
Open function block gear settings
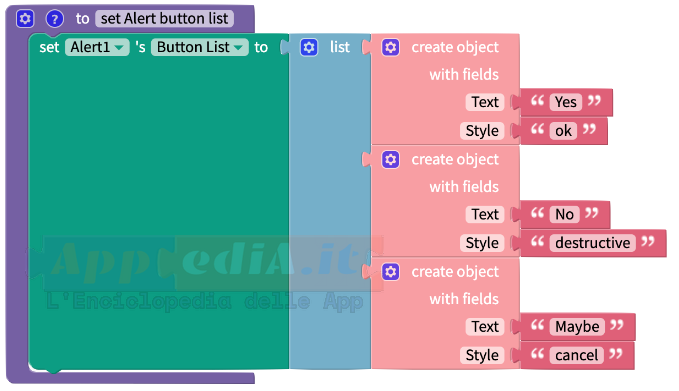[25, 19]
